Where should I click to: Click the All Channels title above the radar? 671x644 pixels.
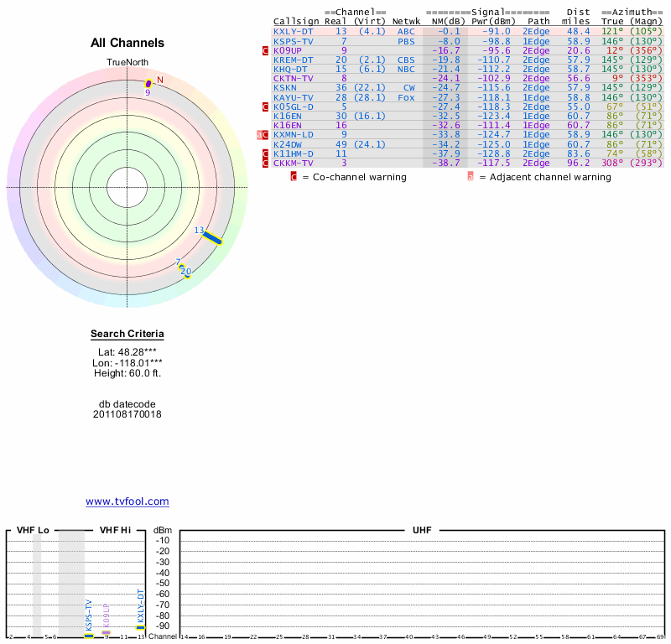click(127, 43)
